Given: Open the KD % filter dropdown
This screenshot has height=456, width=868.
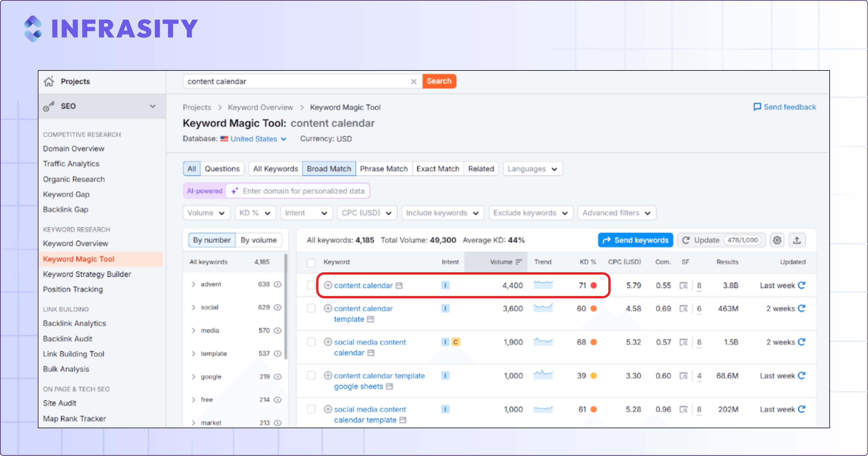Looking at the screenshot, I should click(255, 213).
